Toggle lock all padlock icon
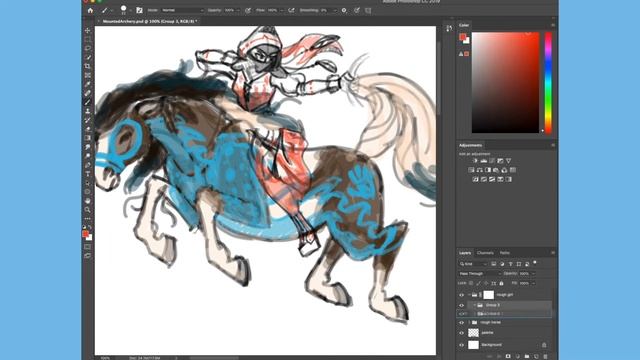The height and width of the screenshot is (360, 640). click(502, 283)
